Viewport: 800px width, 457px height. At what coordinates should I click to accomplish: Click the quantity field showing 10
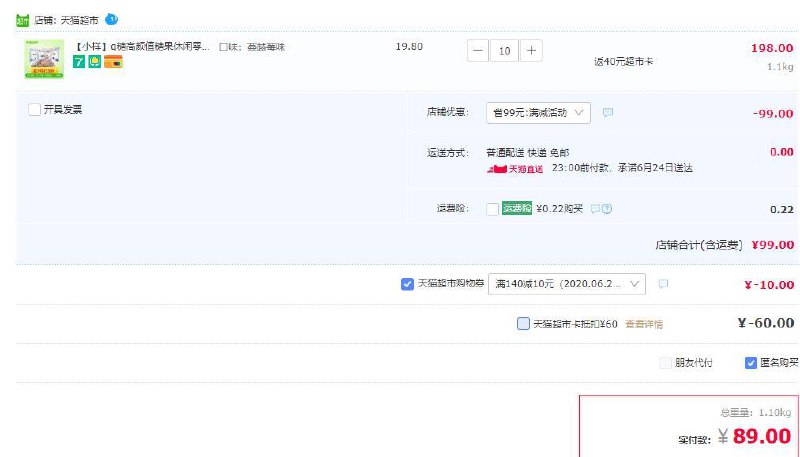coord(504,50)
